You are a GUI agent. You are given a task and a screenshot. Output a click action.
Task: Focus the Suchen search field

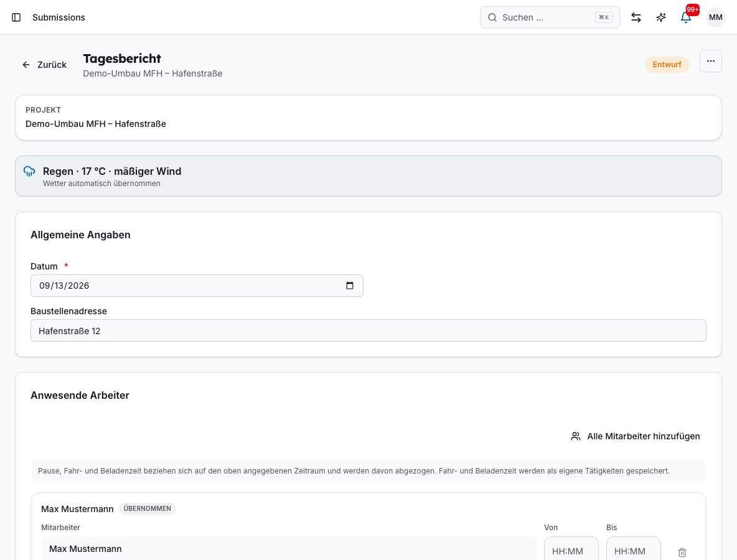pos(550,17)
